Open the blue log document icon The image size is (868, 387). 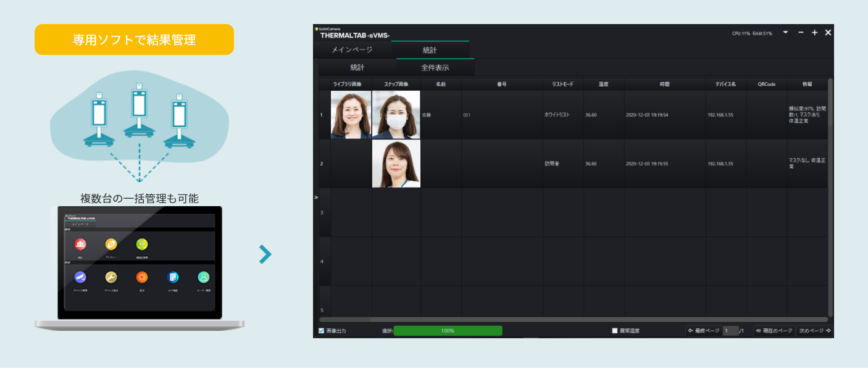coord(173,277)
